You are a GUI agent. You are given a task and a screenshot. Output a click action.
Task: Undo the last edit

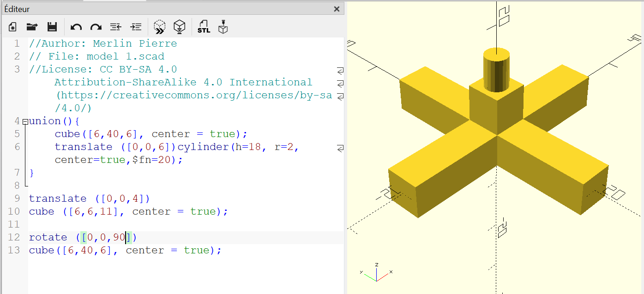point(76,27)
